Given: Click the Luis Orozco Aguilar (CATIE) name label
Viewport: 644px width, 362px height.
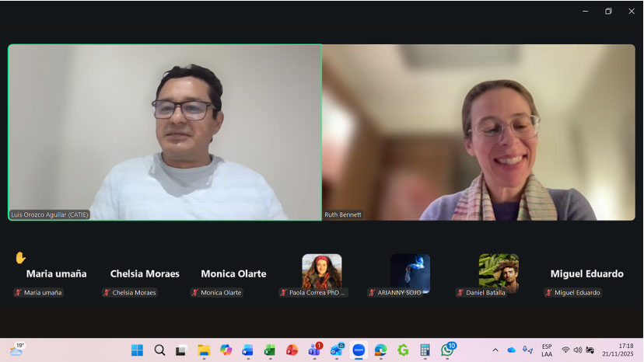Looking at the screenshot, I should pos(50,214).
